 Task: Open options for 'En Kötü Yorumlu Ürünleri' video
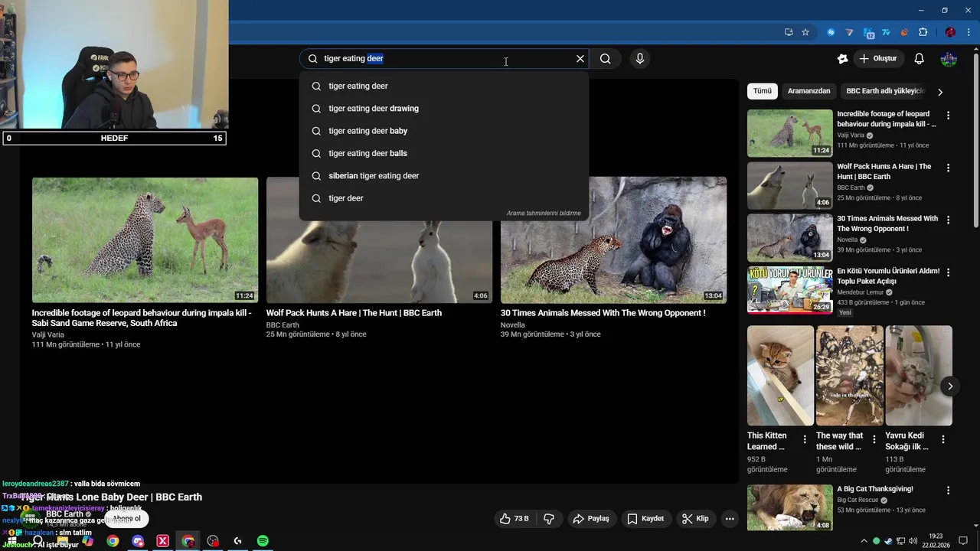[949, 272]
